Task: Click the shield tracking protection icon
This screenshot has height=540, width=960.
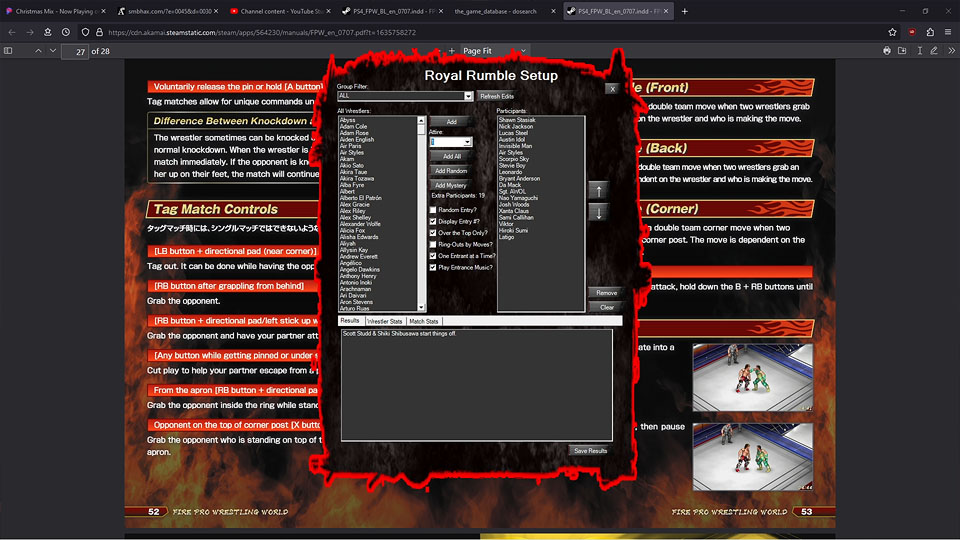Action: pyautogui.click(x=85, y=32)
